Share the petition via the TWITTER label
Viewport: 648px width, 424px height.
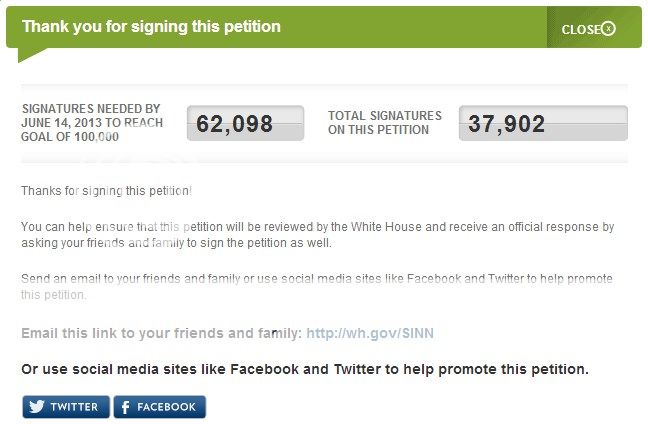pyautogui.click(x=74, y=407)
